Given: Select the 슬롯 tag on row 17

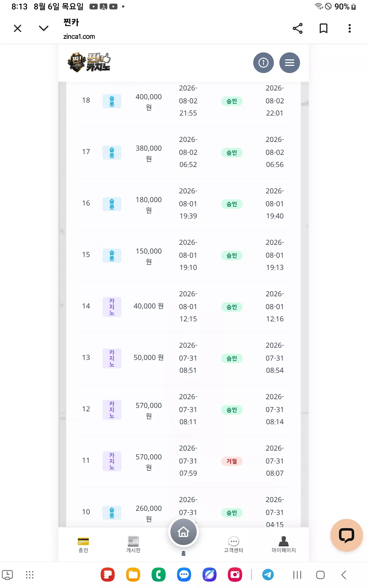Looking at the screenshot, I should (112, 153).
